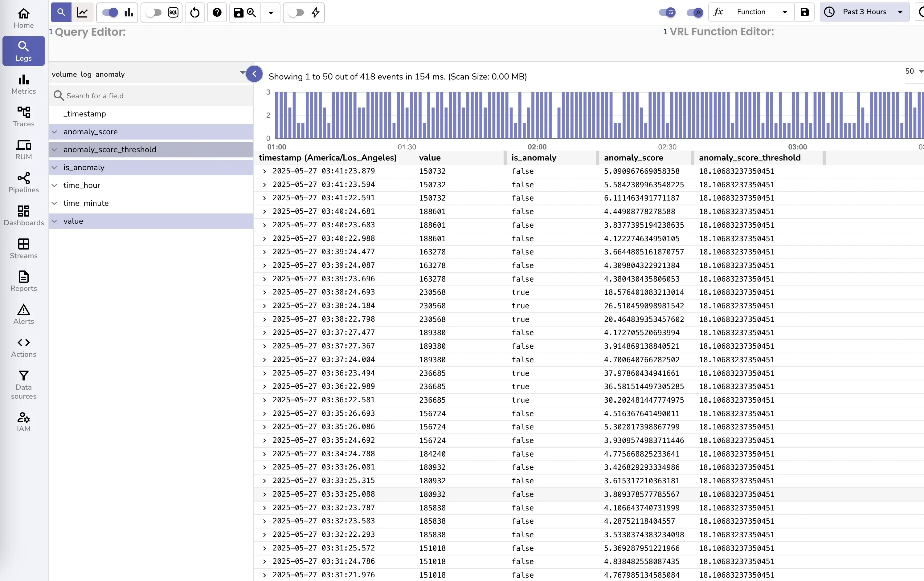Open the Traces section
924x581 pixels.
click(23, 117)
